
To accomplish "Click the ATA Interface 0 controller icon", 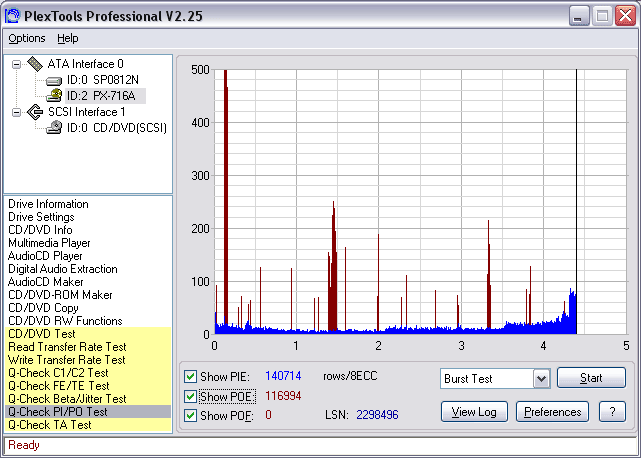I will click(x=35, y=64).
